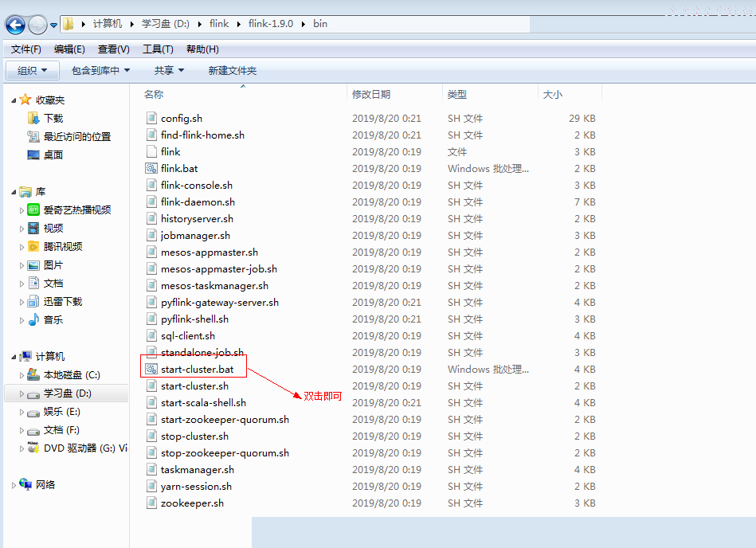The width and height of the screenshot is (756, 548).
Task: Open the 工具(T) menu
Action: (x=158, y=49)
